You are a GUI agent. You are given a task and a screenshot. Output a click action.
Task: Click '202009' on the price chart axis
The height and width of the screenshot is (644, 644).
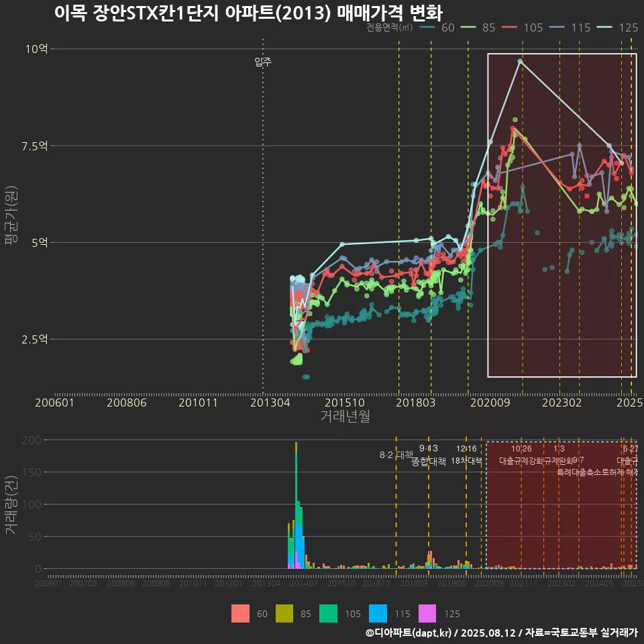pyautogui.click(x=490, y=402)
